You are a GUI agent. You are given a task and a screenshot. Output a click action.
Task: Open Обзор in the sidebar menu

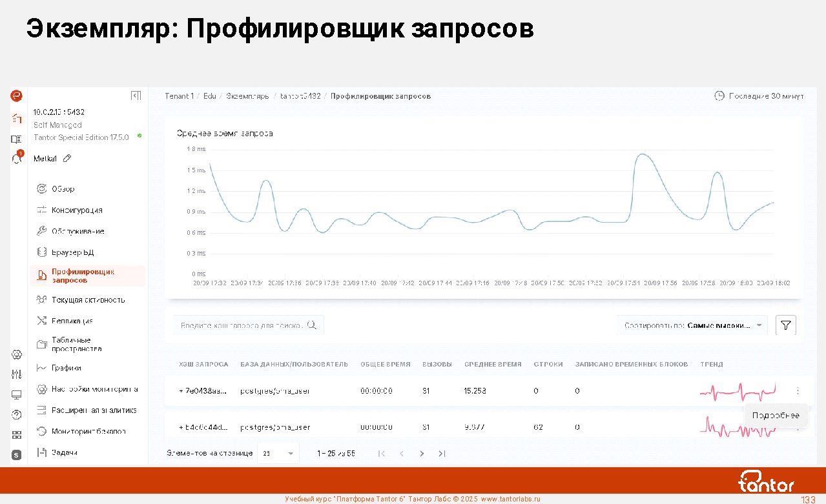point(63,189)
